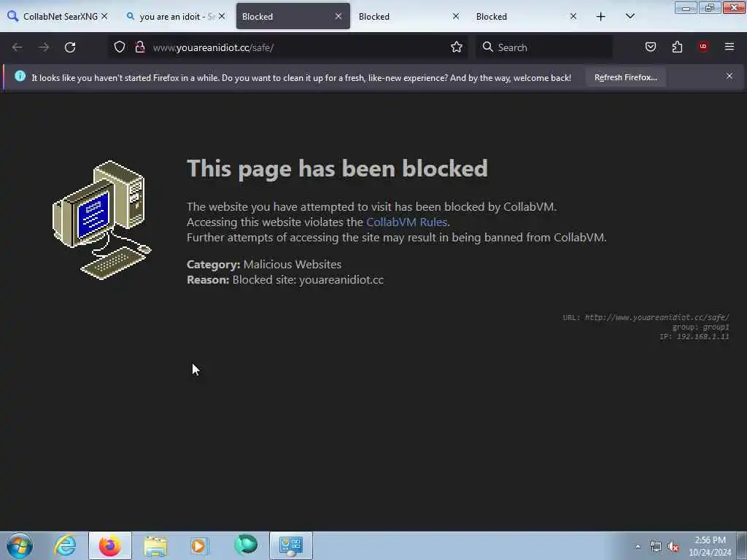Launch Internet Explorer from the taskbar
This screenshot has width=747, height=560.
coord(65,545)
